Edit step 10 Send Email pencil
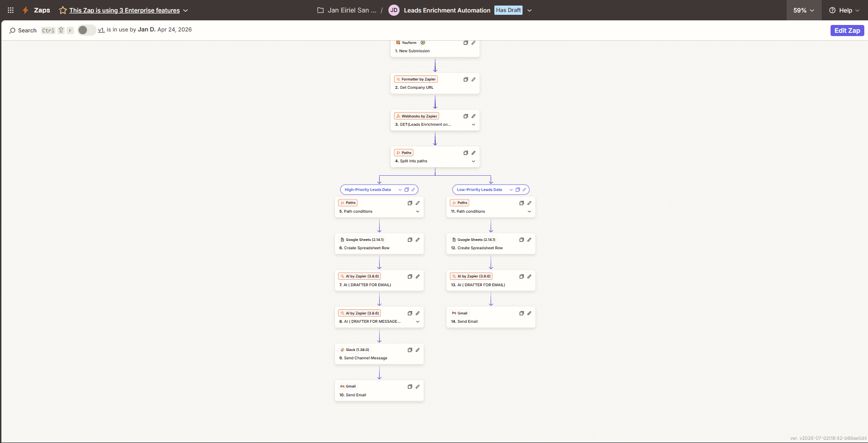This screenshot has width=868, height=443. click(418, 387)
